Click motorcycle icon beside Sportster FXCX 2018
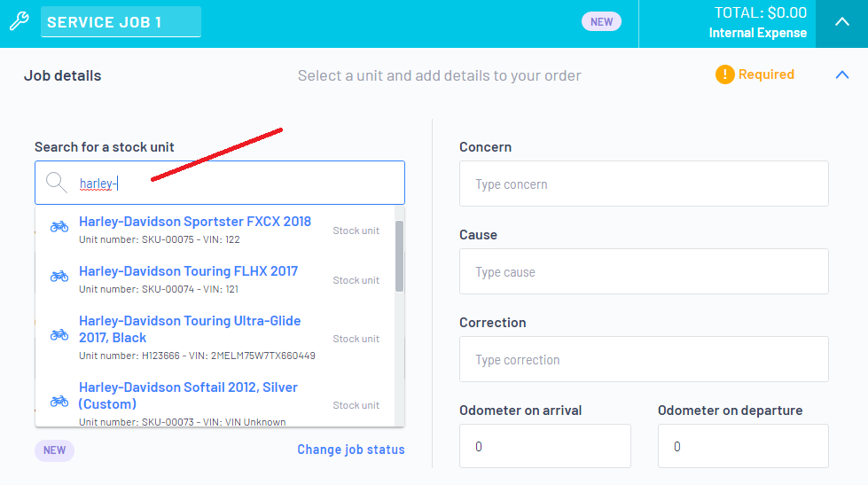868x485 pixels. [x=59, y=226]
